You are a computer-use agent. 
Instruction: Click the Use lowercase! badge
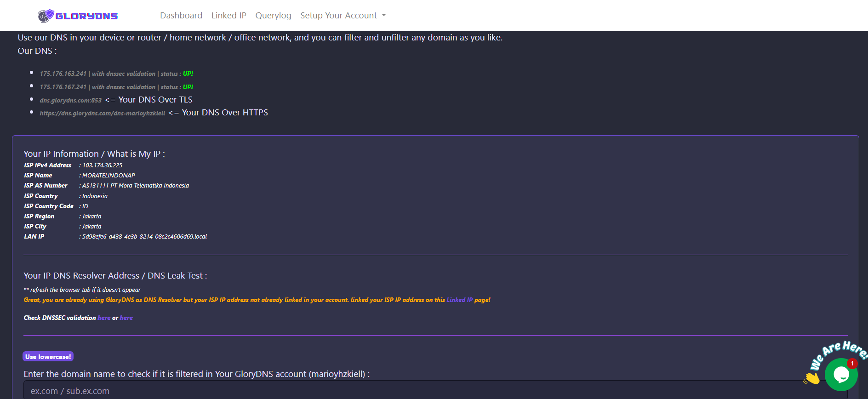pyautogui.click(x=48, y=357)
